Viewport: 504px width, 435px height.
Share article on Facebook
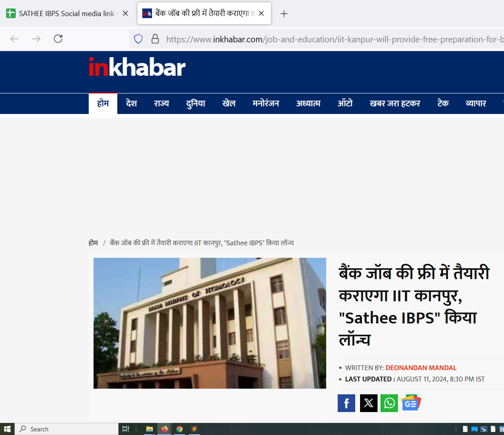[x=346, y=403]
